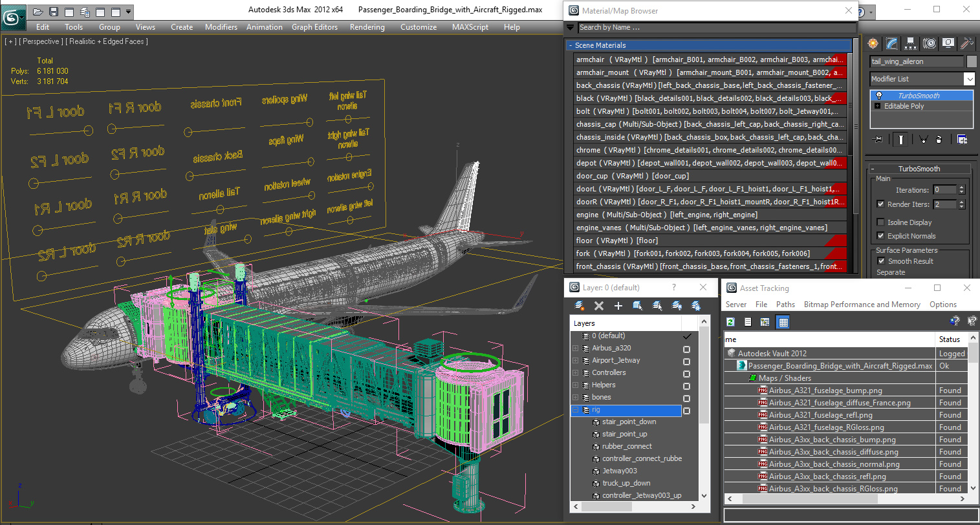This screenshot has height=525, width=980.
Task: Open the Modifier List dropdown
Action: [x=969, y=79]
